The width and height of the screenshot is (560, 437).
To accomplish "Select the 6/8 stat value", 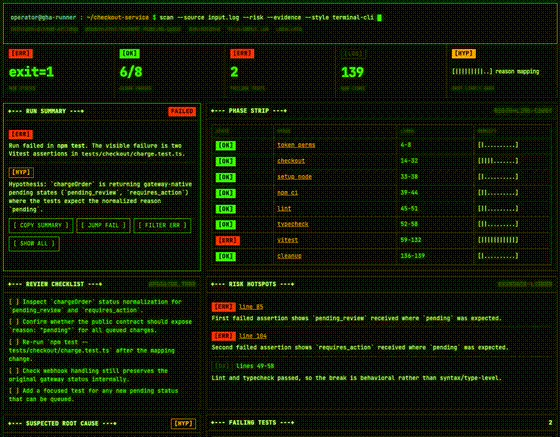I will [x=131, y=72].
